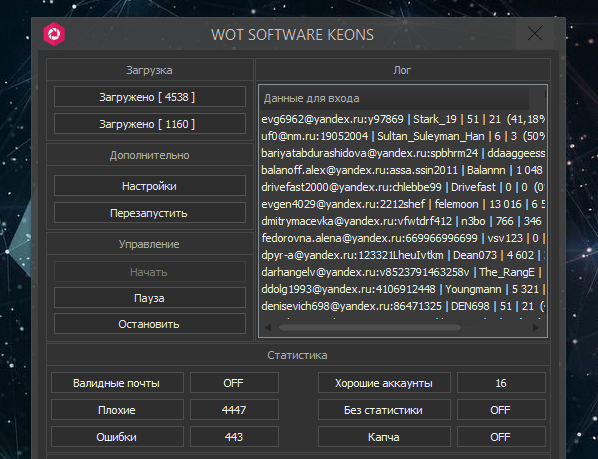Viewport: 598px width, 459px height.
Task: Click the Дополнительно section header
Action: tap(150, 155)
